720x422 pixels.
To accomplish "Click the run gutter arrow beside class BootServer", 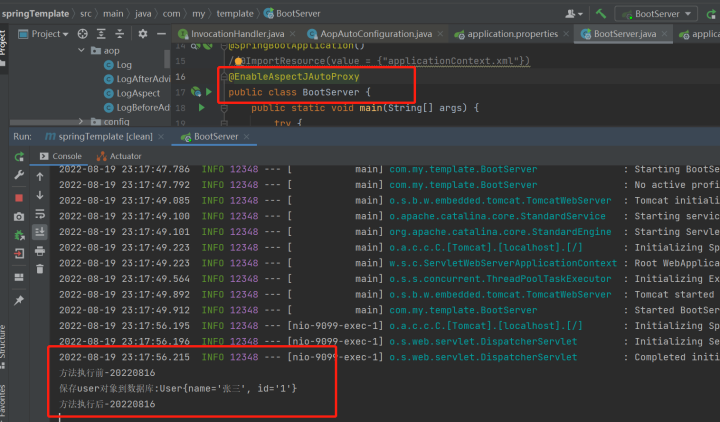I will (x=209, y=92).
